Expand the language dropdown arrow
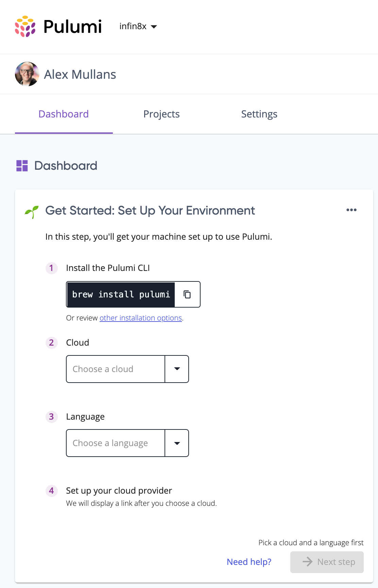 [x=177, y=443]
